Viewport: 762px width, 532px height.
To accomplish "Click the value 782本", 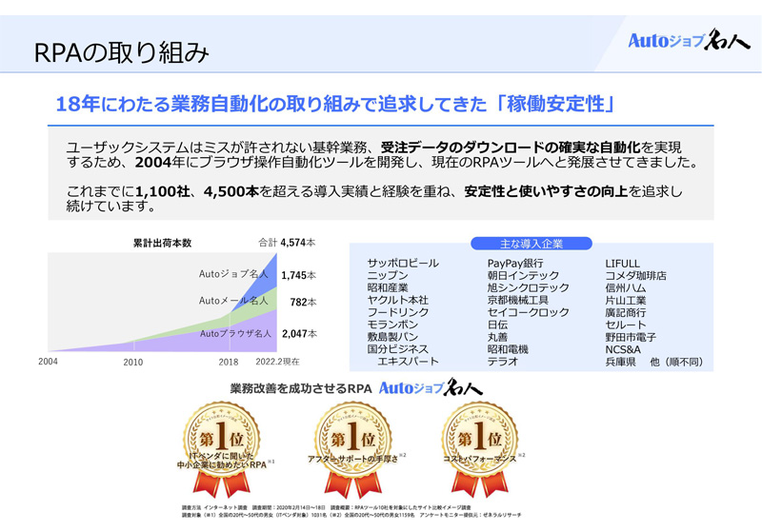I will pos(303,302).
